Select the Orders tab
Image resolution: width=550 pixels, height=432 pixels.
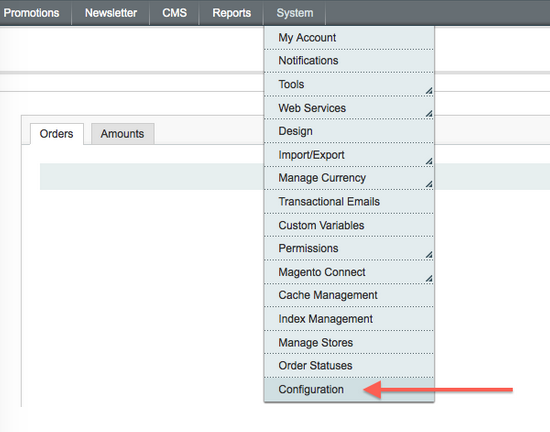(56, 134)
